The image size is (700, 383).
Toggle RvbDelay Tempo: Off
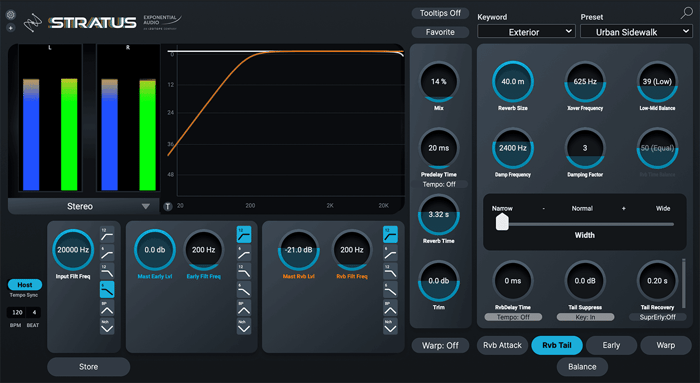pyautogui.click(x=513, y=317)
